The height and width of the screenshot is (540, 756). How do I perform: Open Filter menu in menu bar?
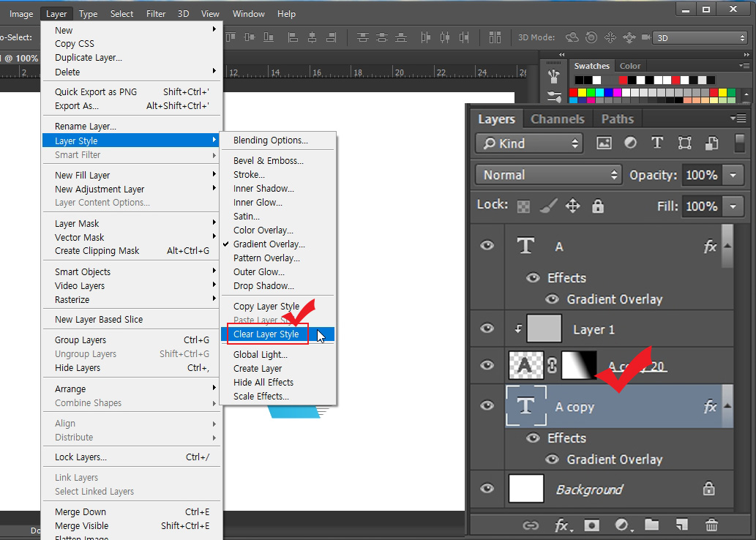tap(156, 14)
